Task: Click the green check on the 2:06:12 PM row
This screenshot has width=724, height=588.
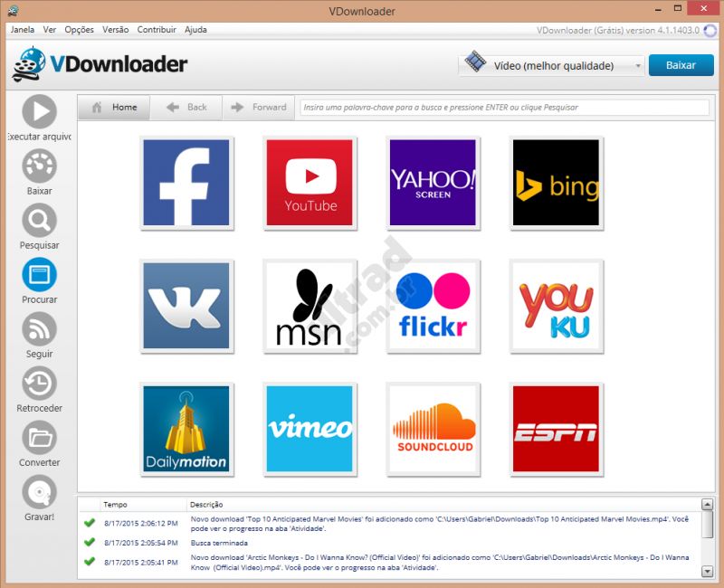Action: pos(89,523)
